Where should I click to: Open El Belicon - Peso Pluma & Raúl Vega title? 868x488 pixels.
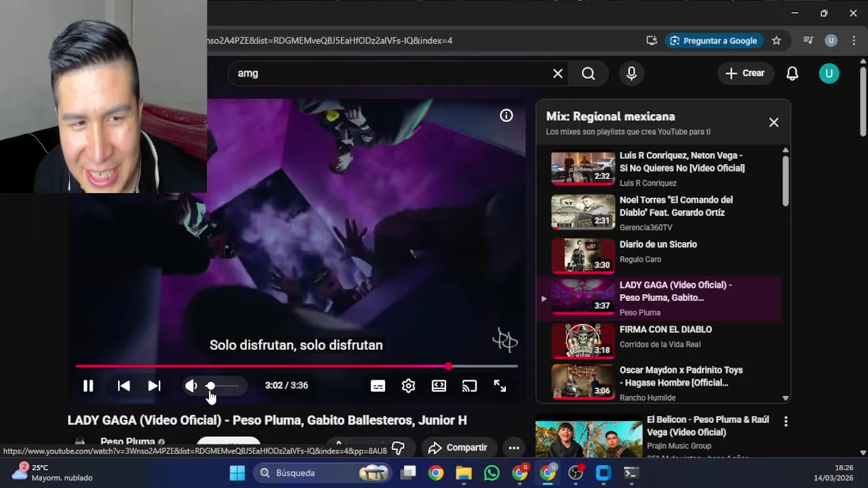707,426
